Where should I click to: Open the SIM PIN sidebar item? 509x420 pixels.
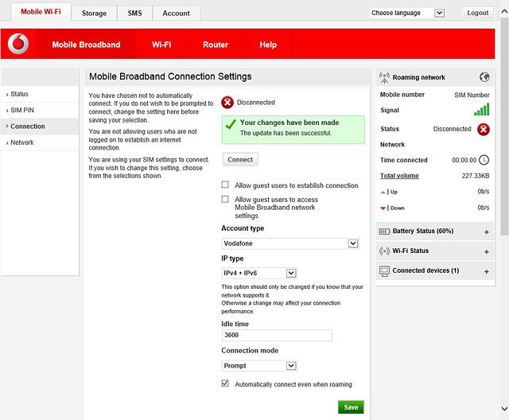coord(40,111)
